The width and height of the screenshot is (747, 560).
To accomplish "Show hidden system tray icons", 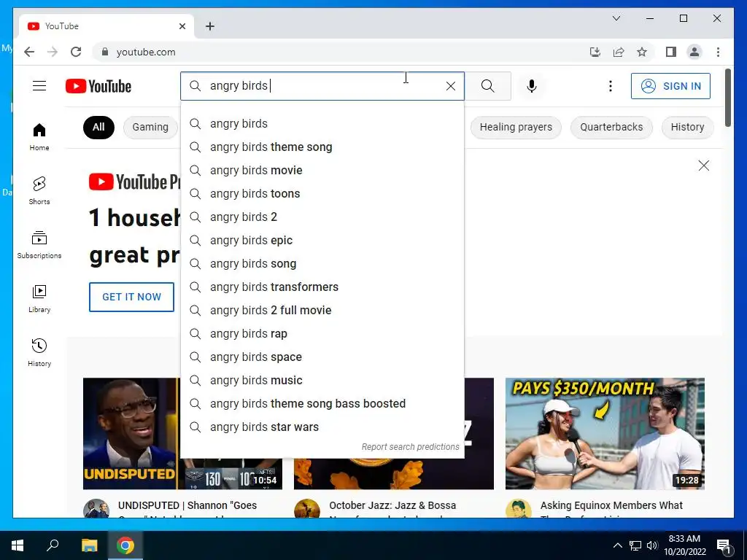I will pyautogui.click(x=617, y=545).
